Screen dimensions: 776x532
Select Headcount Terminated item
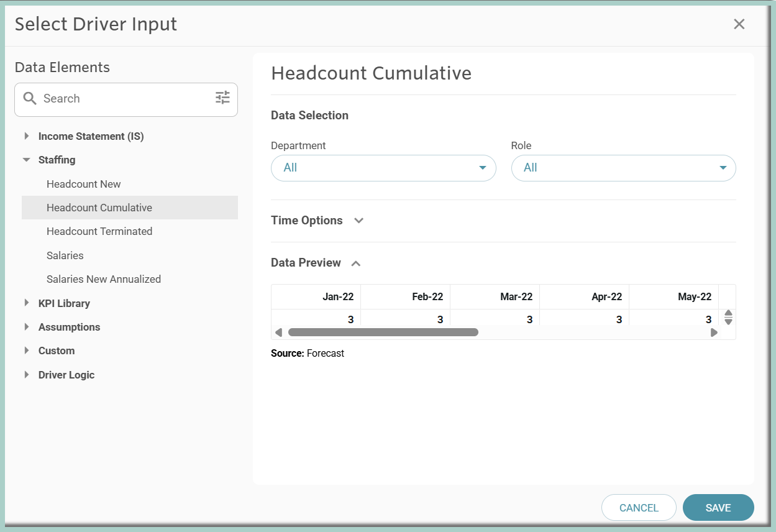coord(130,231)
